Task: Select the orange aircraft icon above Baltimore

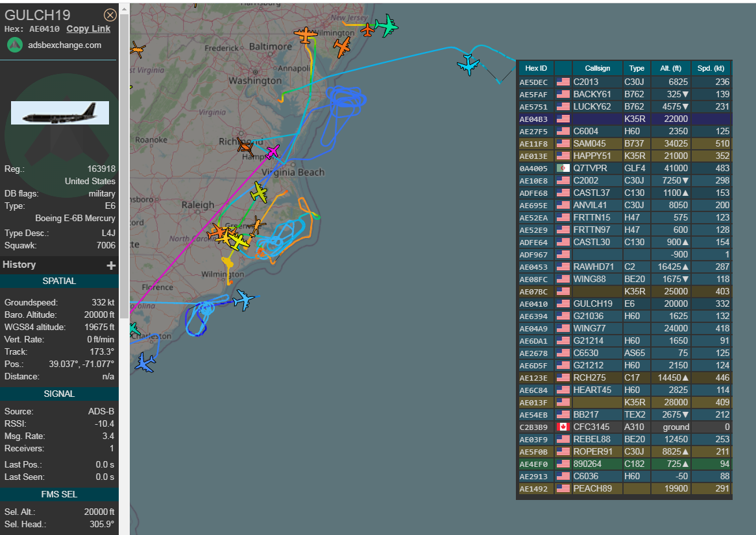Action: click(305, 35)
